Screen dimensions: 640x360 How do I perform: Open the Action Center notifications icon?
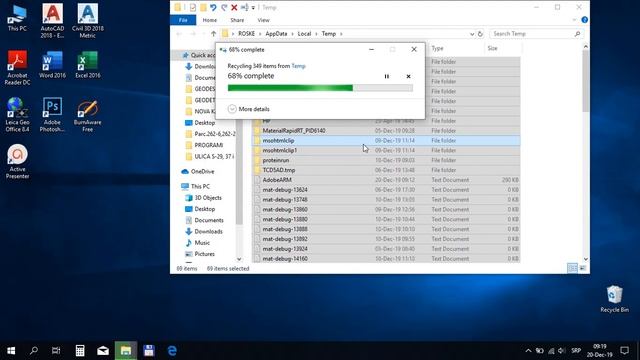point(624,351)
